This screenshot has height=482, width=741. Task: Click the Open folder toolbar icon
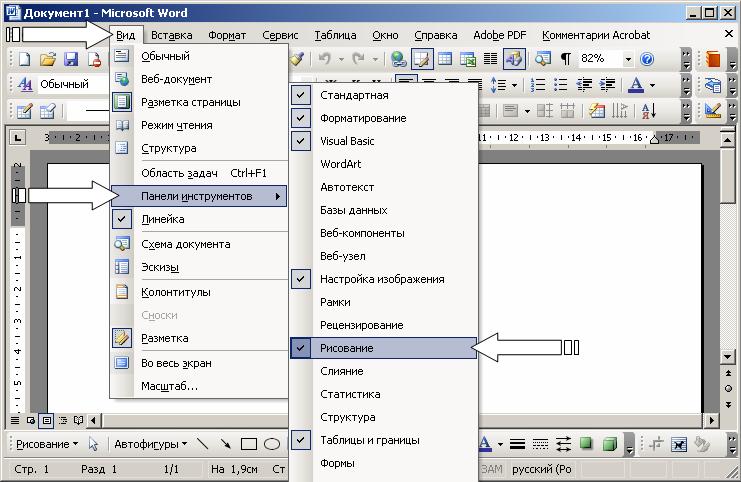[x=48, y=59]
